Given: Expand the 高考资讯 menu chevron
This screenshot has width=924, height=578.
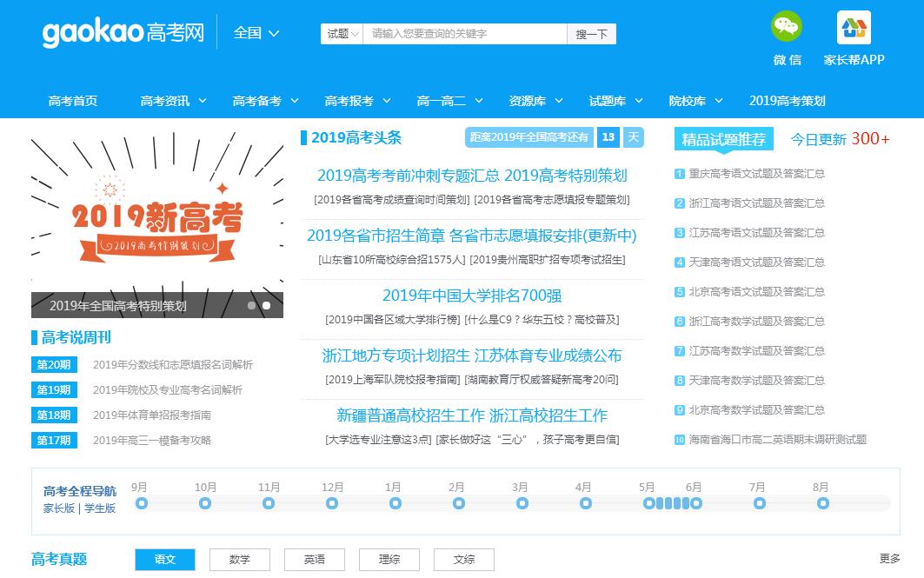Looking at the screenshot, I should 203,101.
